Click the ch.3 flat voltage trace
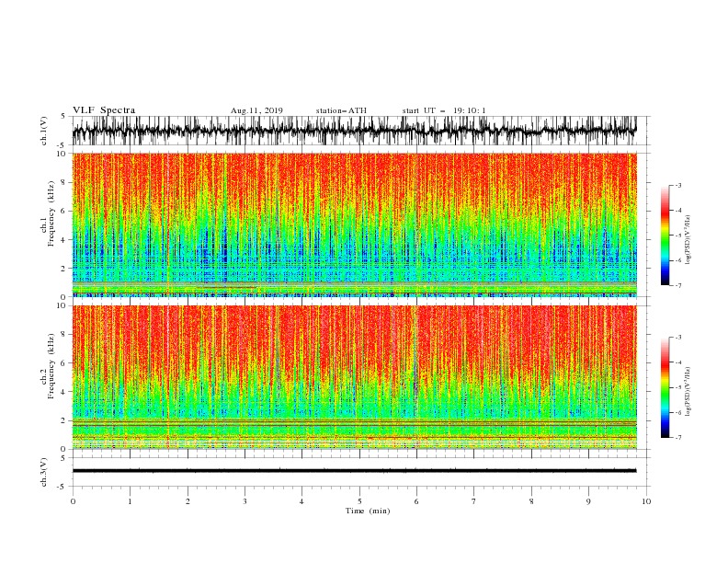The width and height of the screenshot is (728, 563). (x=354, y=471)
